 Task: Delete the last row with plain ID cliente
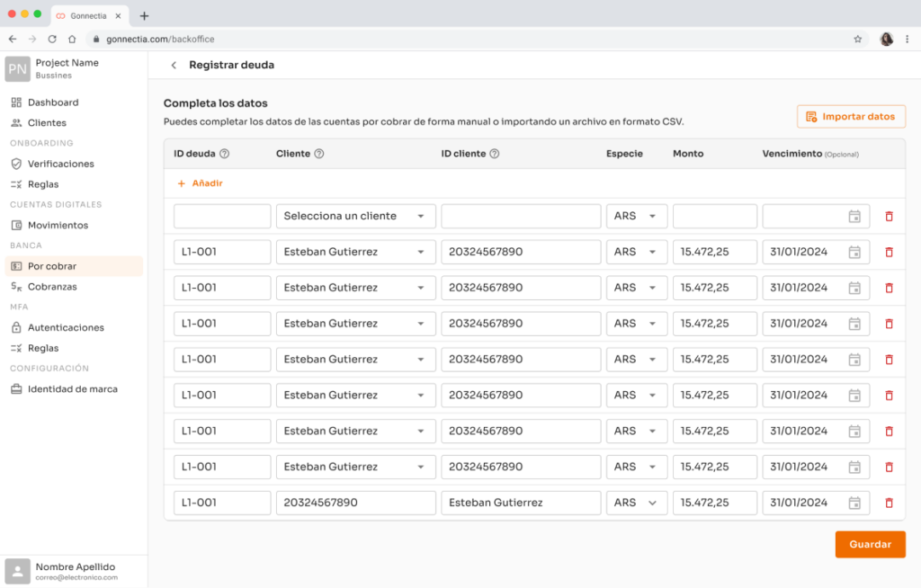tap(889, 503)
